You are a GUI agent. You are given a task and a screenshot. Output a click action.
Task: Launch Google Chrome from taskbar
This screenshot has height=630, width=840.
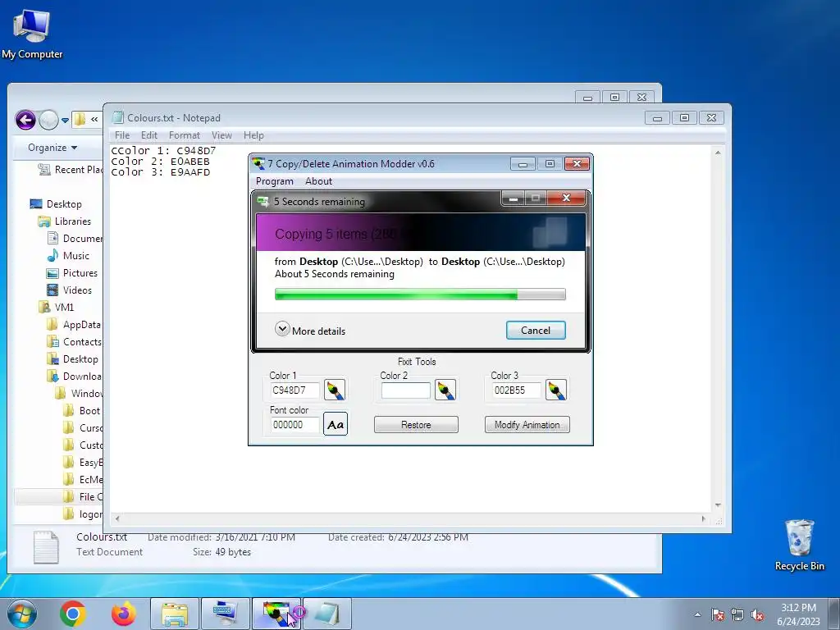coord(73,614)
